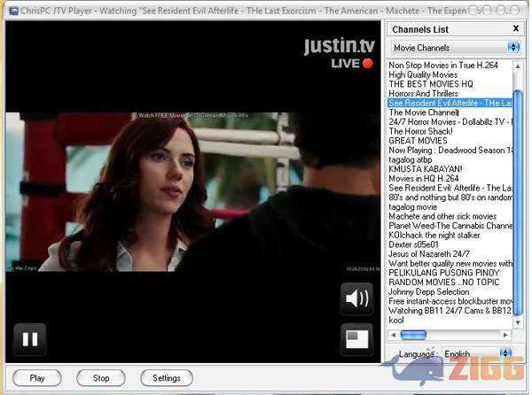This screenshot has width=532, height=395.
Task: Select Watching BB11 24/7 Cams channel
Action: point(450,311)
